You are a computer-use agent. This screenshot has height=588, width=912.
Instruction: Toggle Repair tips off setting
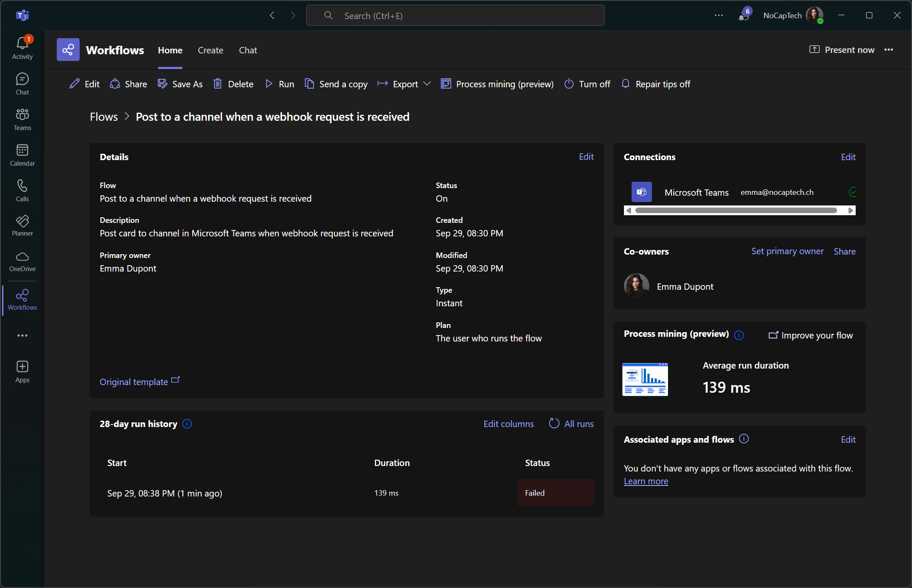pyautogui.click(x=656, y=84)
